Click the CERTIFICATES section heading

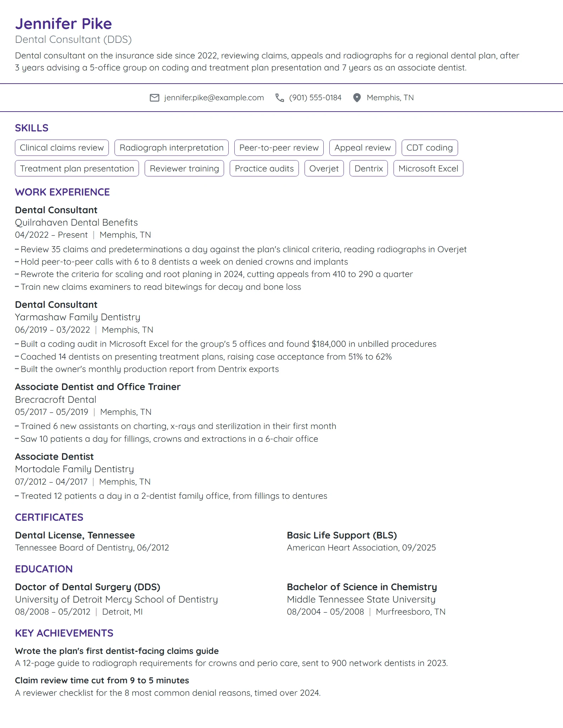(x=49, y=517)
